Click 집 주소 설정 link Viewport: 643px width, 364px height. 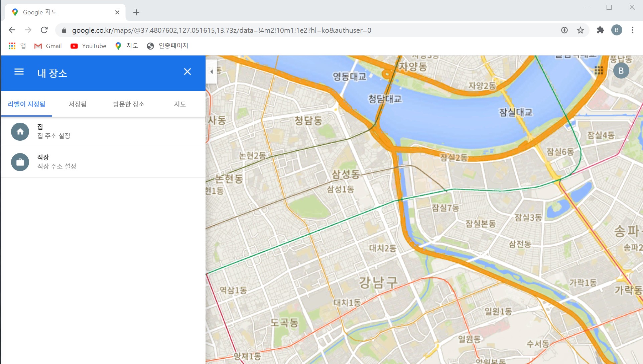click(54, 136)
